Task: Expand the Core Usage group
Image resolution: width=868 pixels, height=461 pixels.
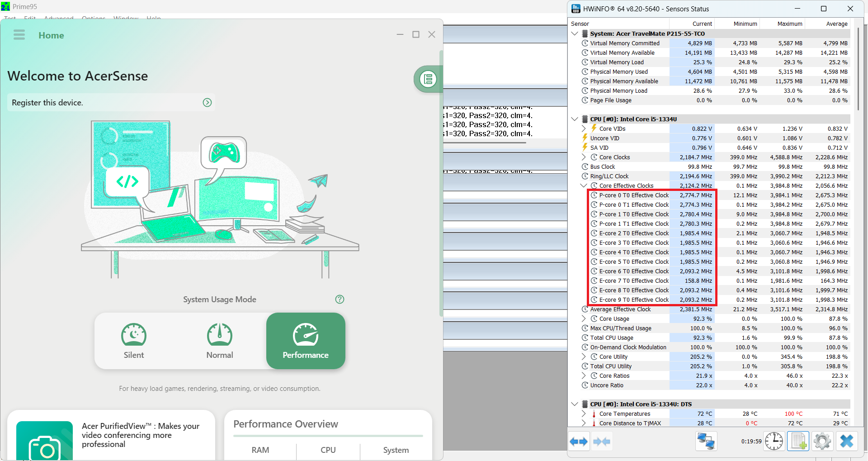Action: [584, 318]
